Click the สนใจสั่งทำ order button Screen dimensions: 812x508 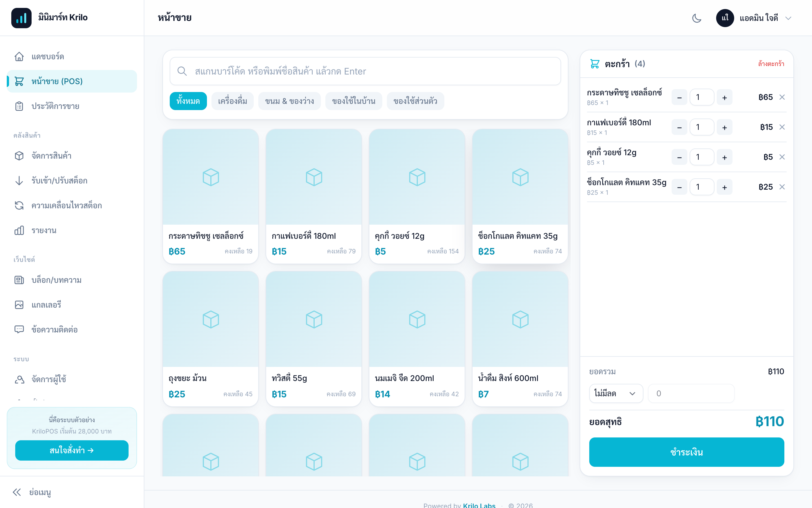click(72, 450)
